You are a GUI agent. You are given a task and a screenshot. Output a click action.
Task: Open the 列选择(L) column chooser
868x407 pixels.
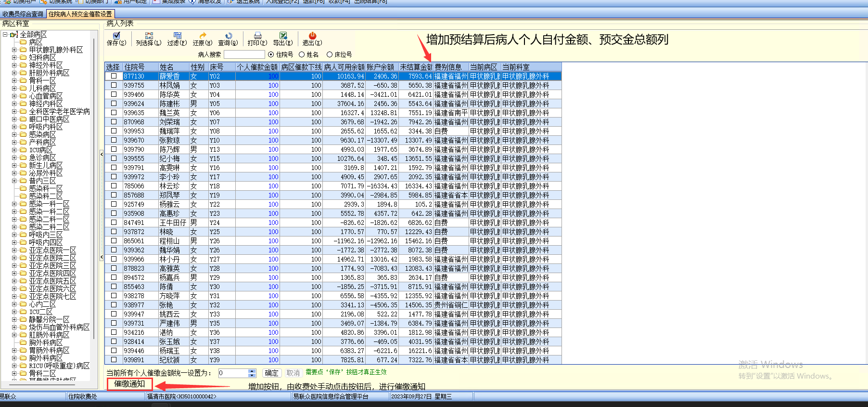tap(149, 36)
